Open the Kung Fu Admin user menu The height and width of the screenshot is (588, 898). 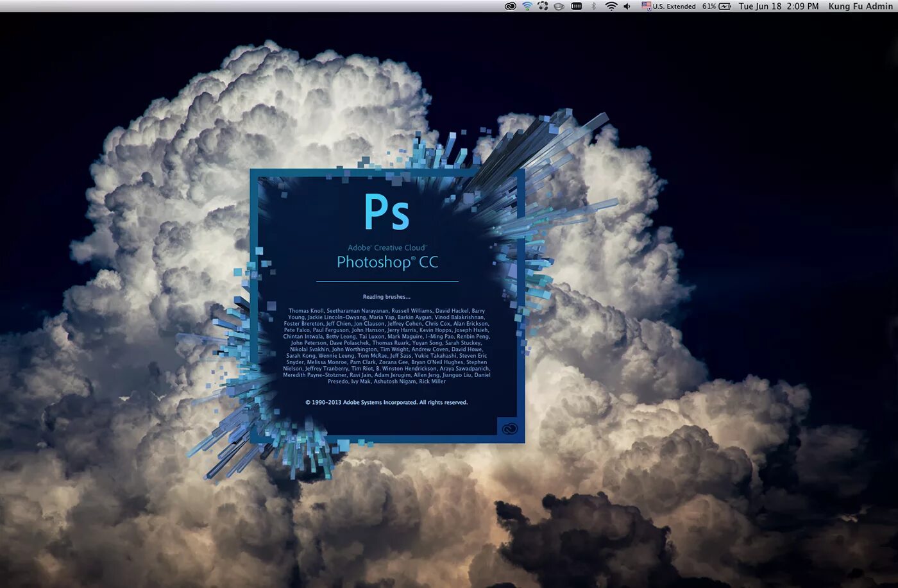click(x=860, y=6)
